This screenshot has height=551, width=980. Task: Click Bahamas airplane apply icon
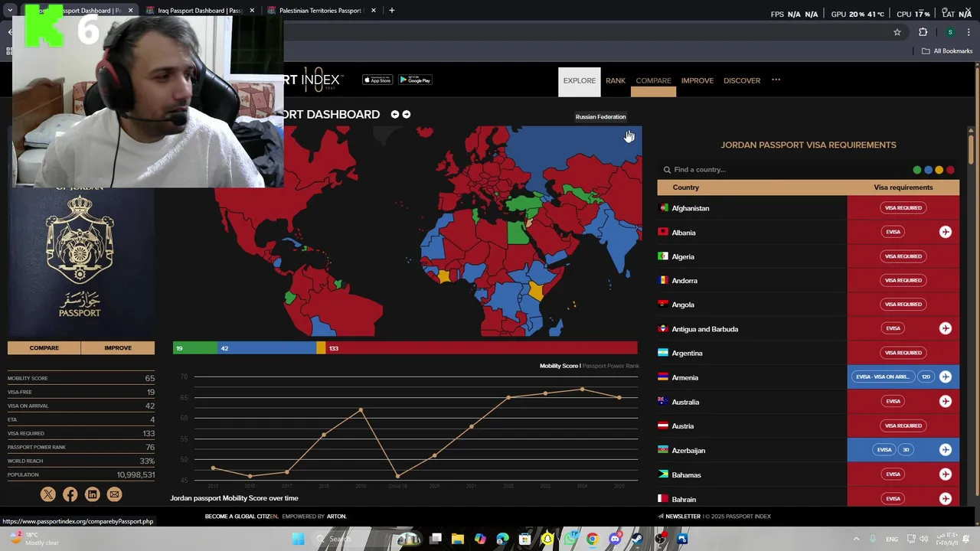coord(946,474)
